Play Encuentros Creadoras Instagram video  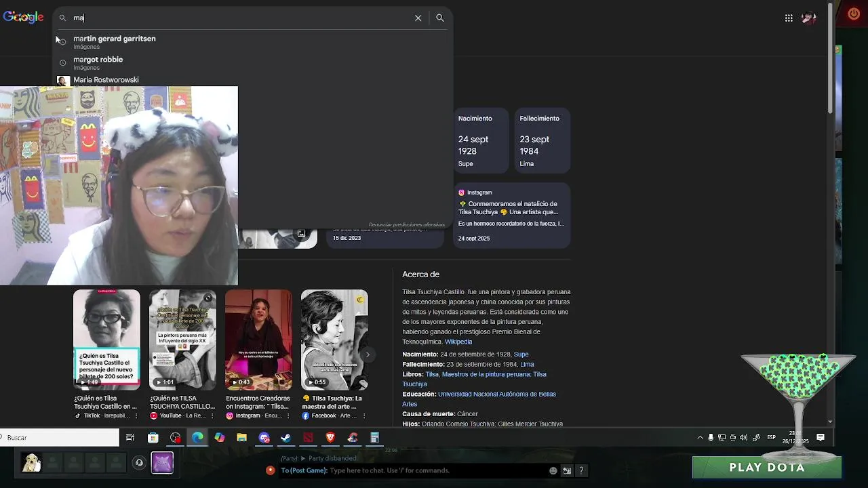(x=258, y=340)
